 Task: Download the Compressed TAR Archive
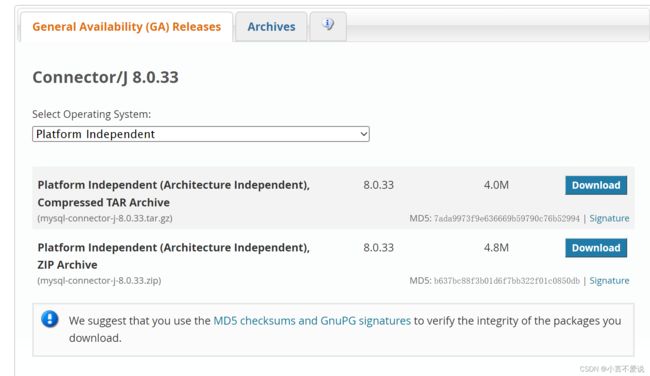click(596, 185)
